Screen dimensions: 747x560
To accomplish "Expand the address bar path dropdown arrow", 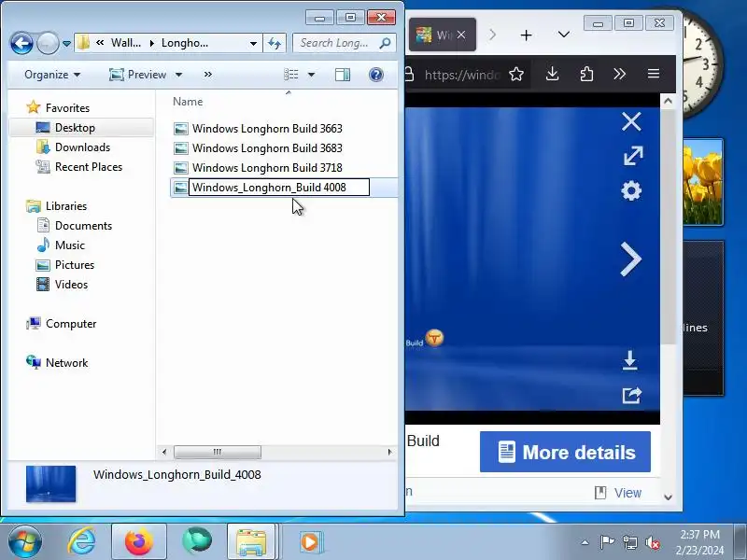I will tap(253, 44).
